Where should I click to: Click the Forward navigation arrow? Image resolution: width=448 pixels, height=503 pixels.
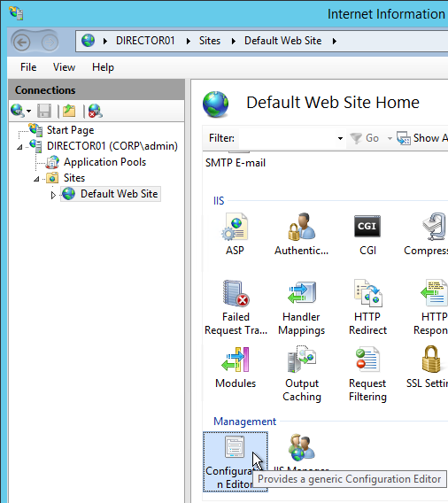50,43
